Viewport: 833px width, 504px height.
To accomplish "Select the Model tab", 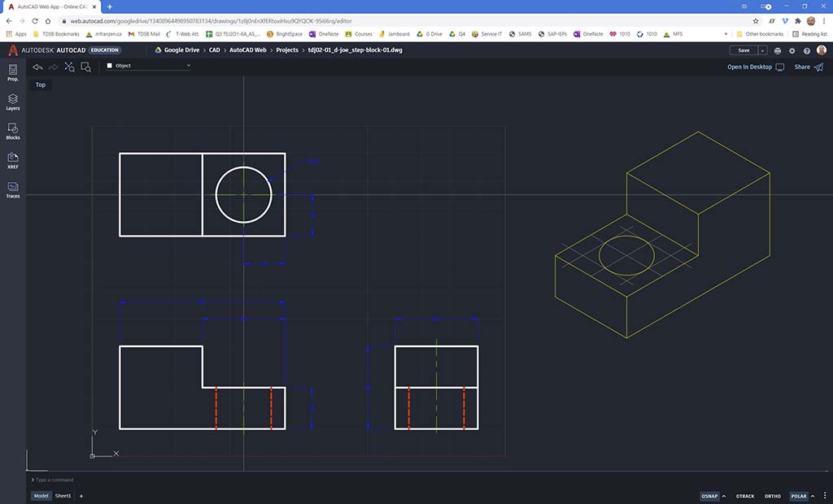I will [x=40, y=496].
